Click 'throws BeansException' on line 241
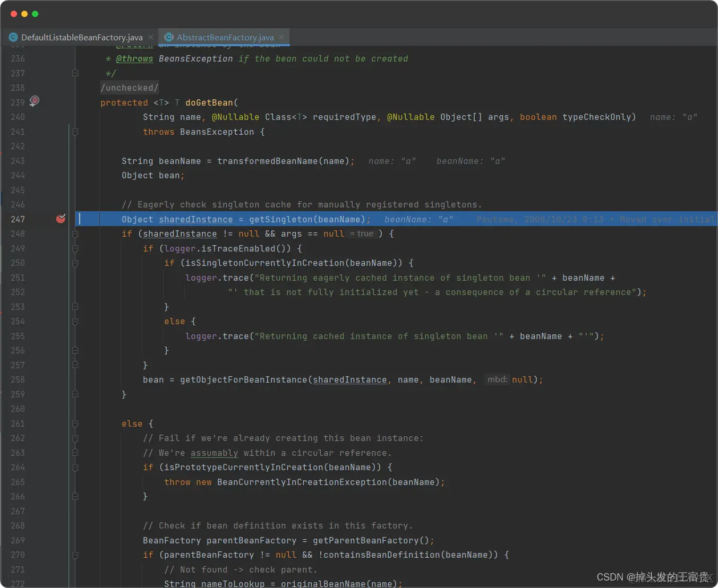 [x=199, y=132]
